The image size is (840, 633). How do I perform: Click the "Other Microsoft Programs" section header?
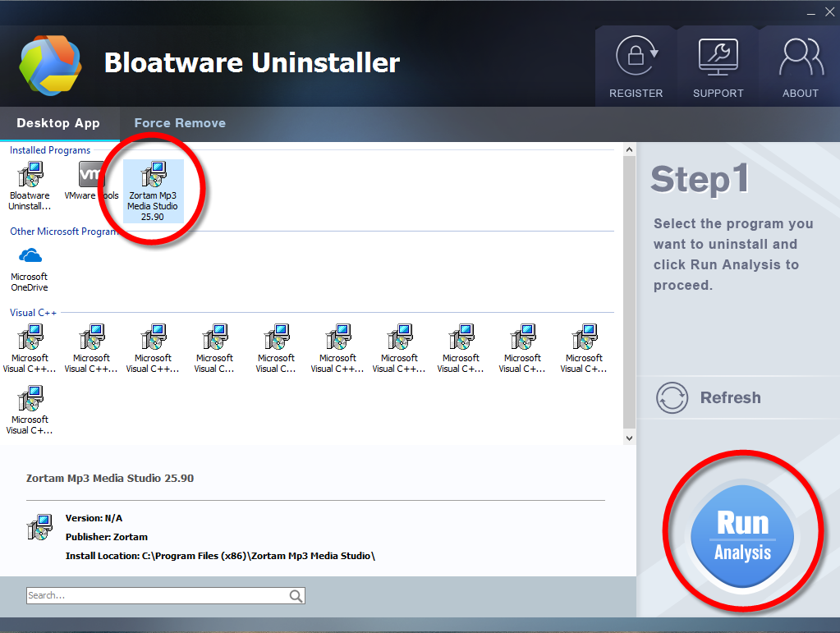[65, 232]
